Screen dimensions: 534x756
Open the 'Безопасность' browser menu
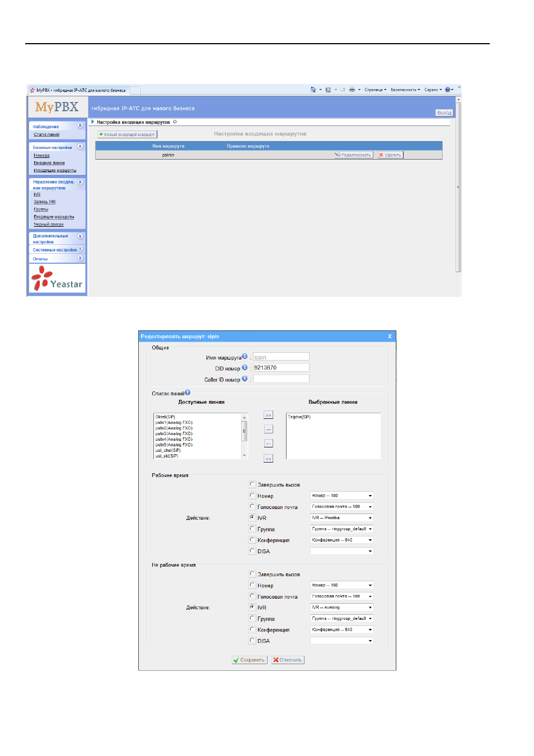(x=405, y=90)
